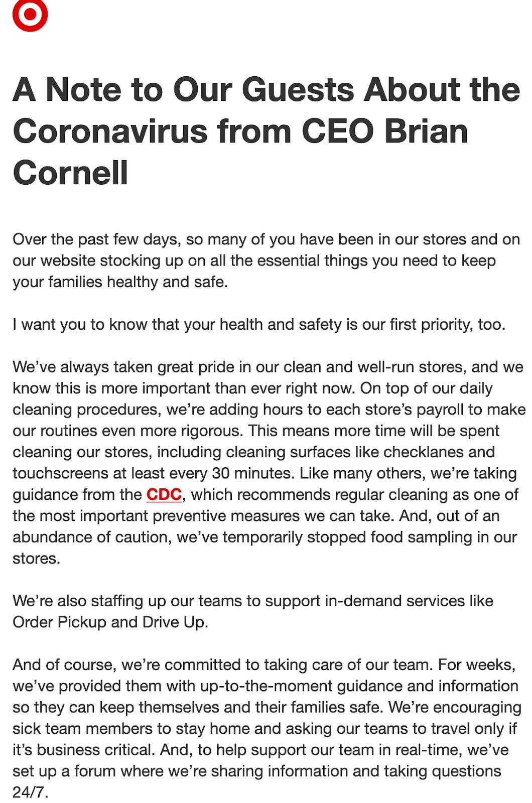
Task: Click "A Note to Our Guests" heading line
Action: [x=267, y=90]
